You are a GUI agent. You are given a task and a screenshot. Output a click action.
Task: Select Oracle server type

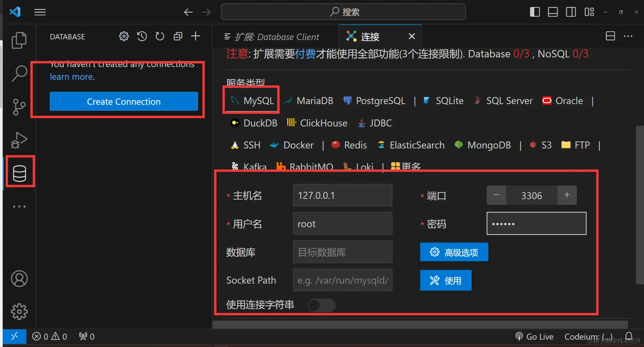point(563,101)
